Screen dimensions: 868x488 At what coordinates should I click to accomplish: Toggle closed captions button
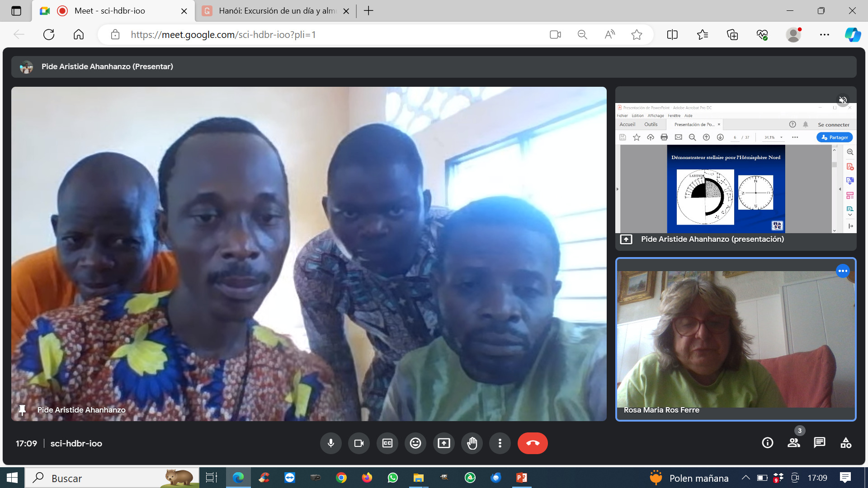pos(387,443)
